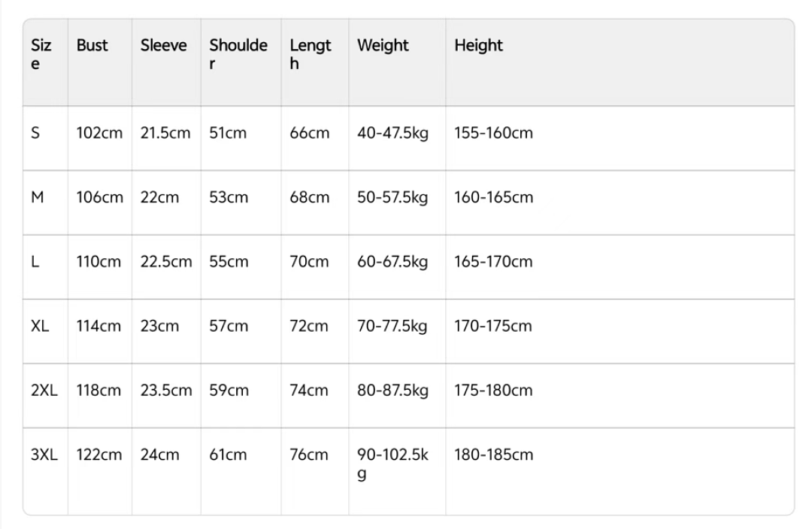Select the 50-57.5kg weight cell
This screenshot has width=812, height=529.
pyautogui.click(x=392, y=198)
